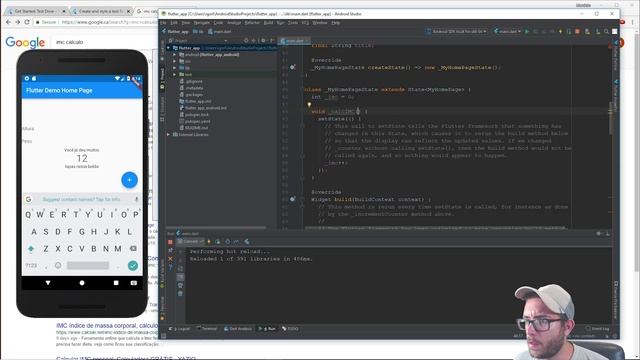The width and height of the screenshot is (640, 360).
Task: Click the yellow Flutter hot reload lightning icon
Action: click(560, 31)
